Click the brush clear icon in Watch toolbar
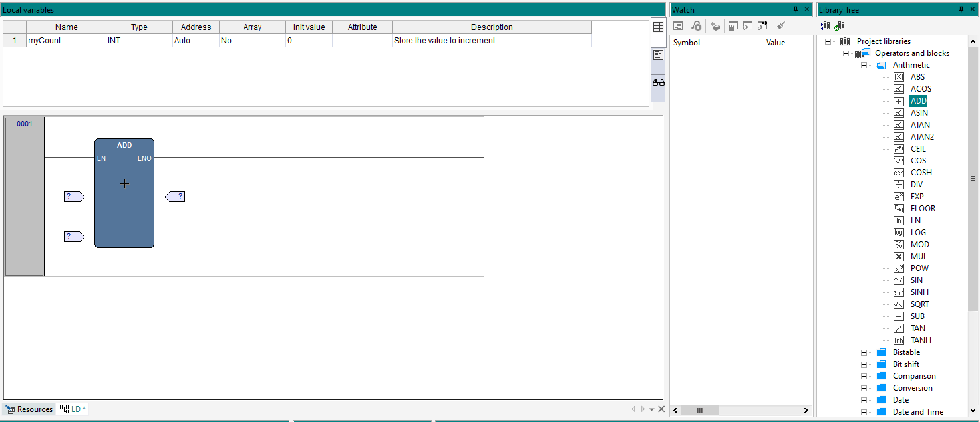 (x=782, y=26)
